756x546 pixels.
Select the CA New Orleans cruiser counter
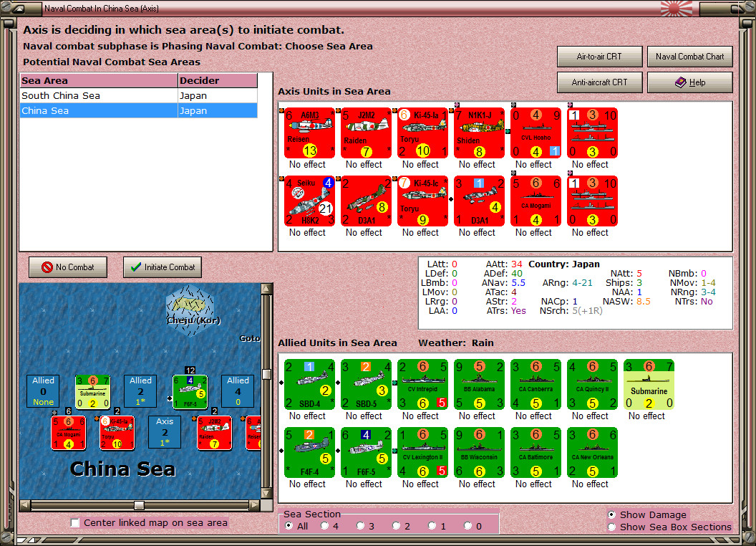(592, 453)
